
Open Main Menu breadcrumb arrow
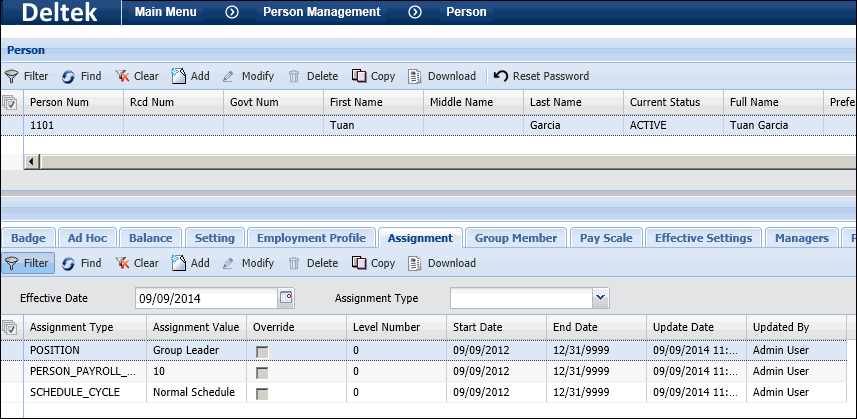coord(231,13)
